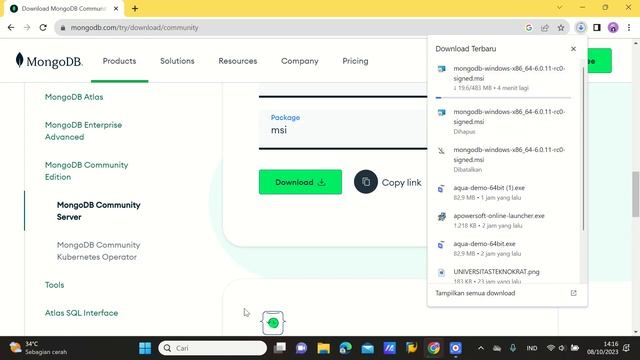Click the browser back arrow
640x360 pixels.
pos(11,27)
